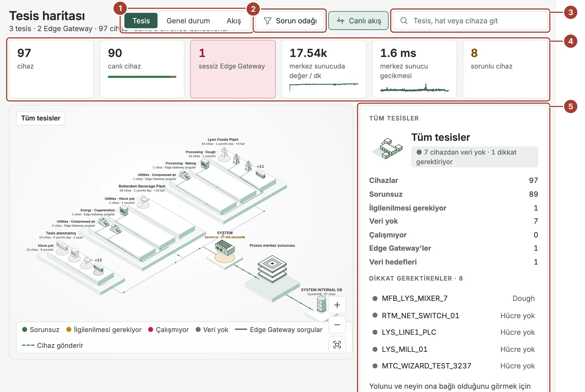Click the Rotterdam Beverage Plant label
The height and width of the screenshot is (392, 585).
click(x=142, y=186)
